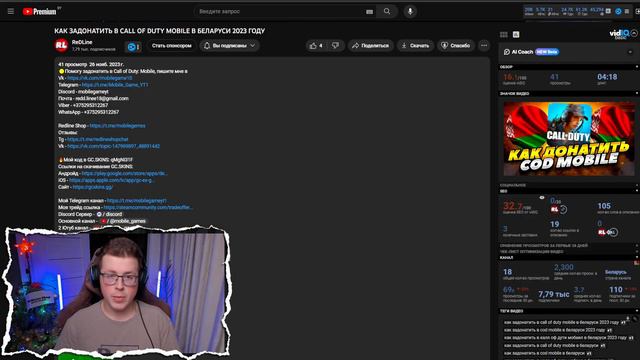Collapse the 'ТЕГИ ВИДЕО' section arrow
640x360 pixels.
(x=637, y=311)
